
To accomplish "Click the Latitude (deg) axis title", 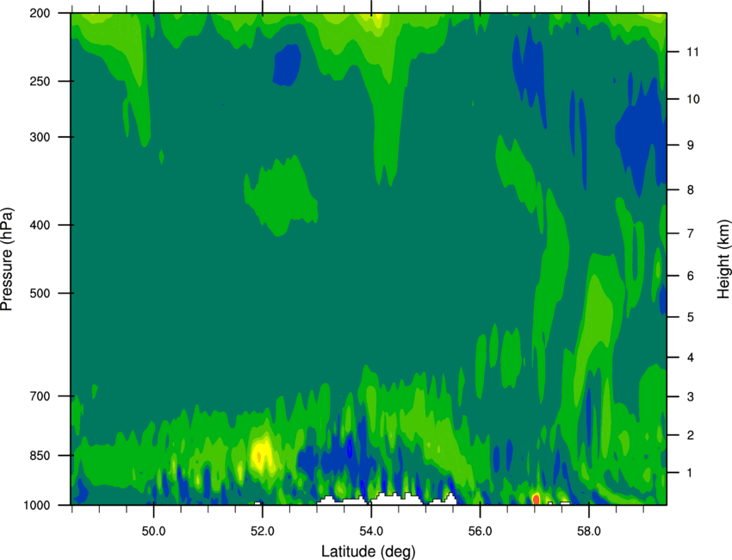I will coord(368,551).
